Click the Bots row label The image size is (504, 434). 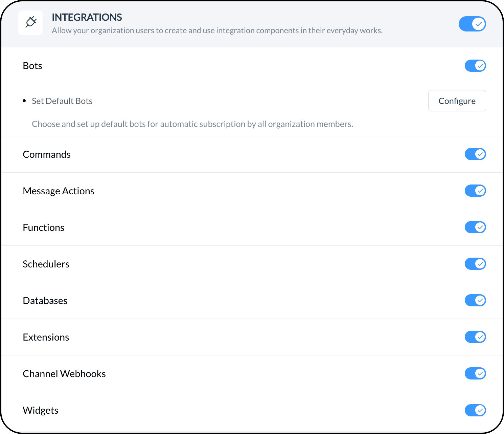[x=32, y=66]
